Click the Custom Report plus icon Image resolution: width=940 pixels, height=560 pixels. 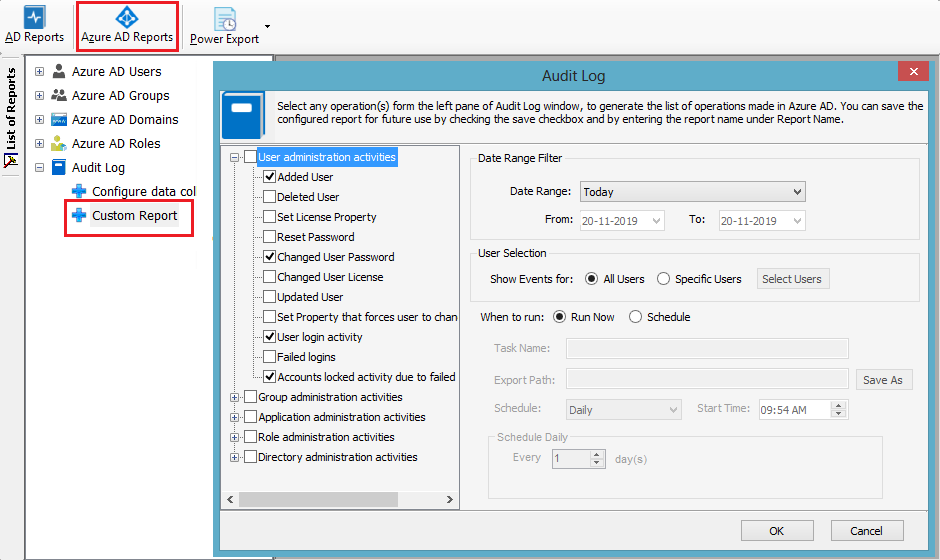point(79,215)
